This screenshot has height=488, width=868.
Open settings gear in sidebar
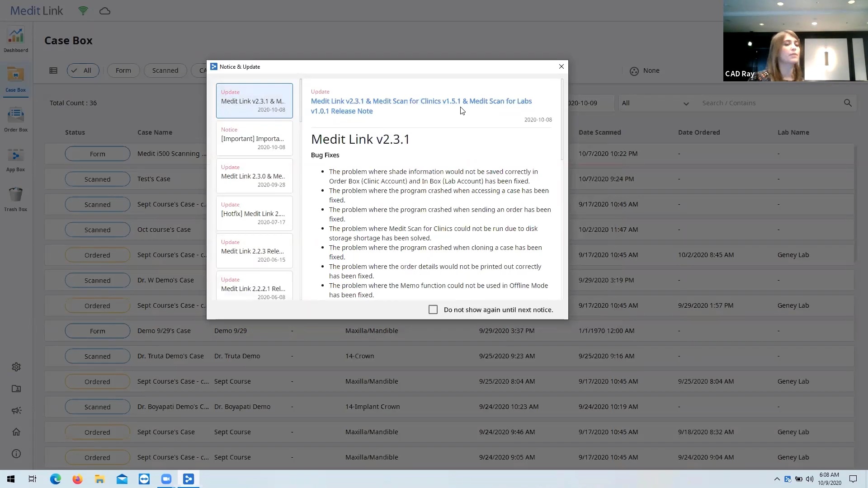(16, 367)
